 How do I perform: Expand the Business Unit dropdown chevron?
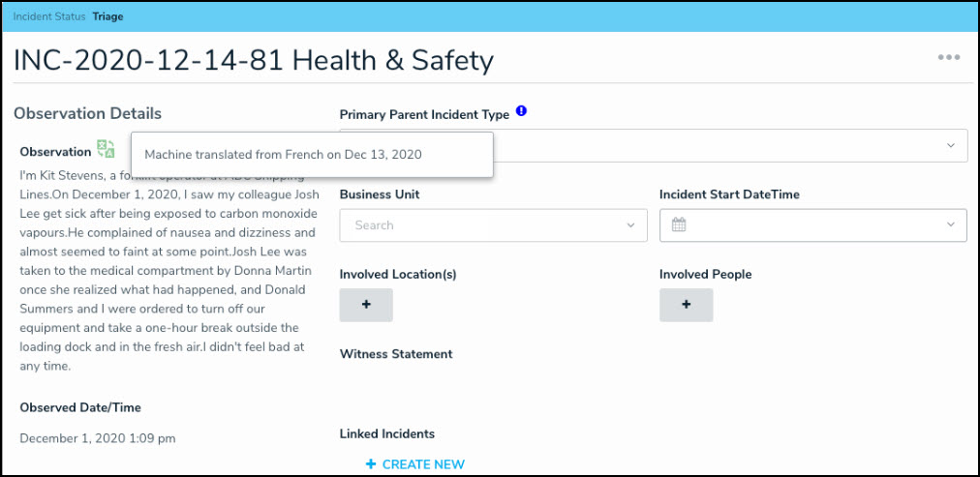coord(630,225)
